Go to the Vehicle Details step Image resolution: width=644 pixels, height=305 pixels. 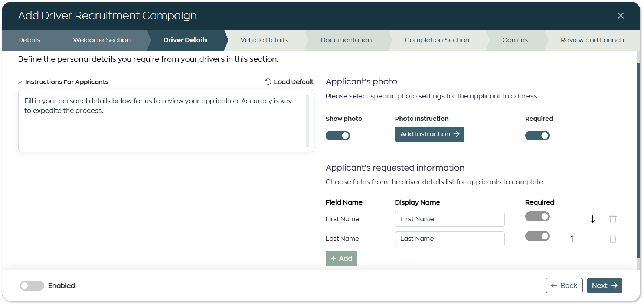coord(264,40)
